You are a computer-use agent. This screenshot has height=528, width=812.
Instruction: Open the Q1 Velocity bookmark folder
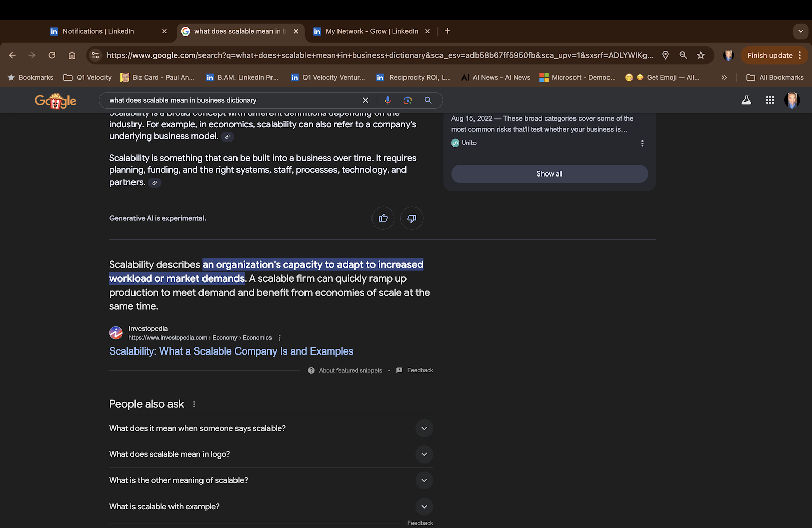(87, 77)
